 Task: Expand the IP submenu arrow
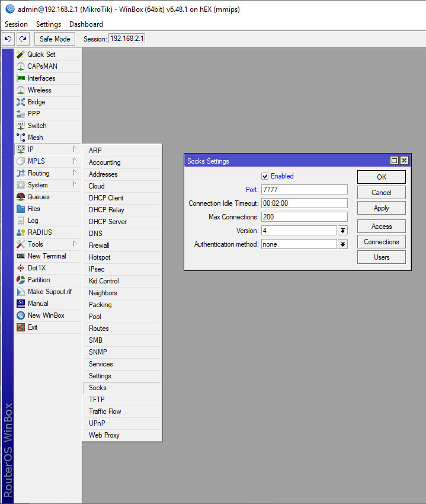75,149
